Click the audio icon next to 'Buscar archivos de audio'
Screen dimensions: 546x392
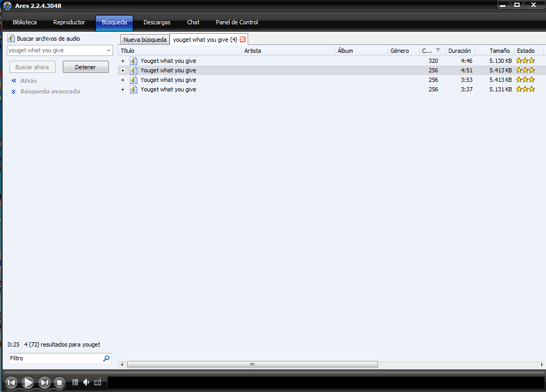click(11, 39)
